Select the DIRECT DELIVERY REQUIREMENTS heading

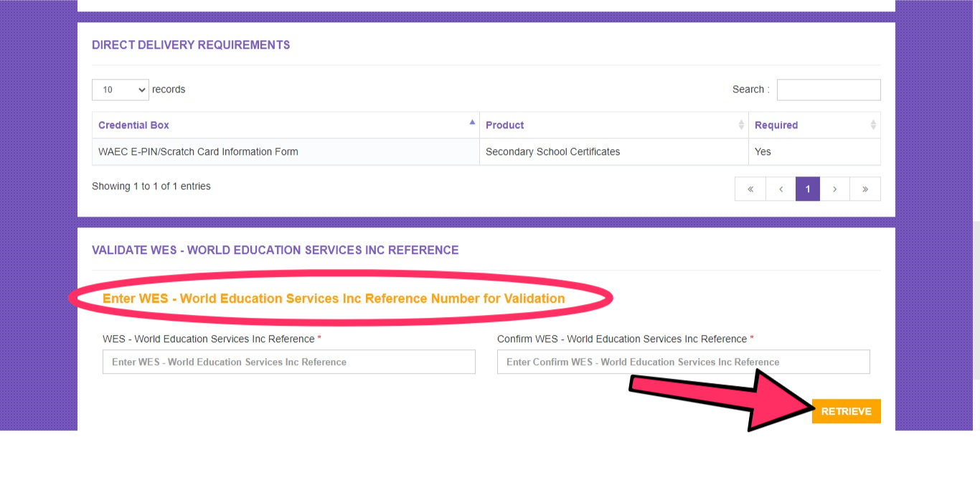click(190, 44)
